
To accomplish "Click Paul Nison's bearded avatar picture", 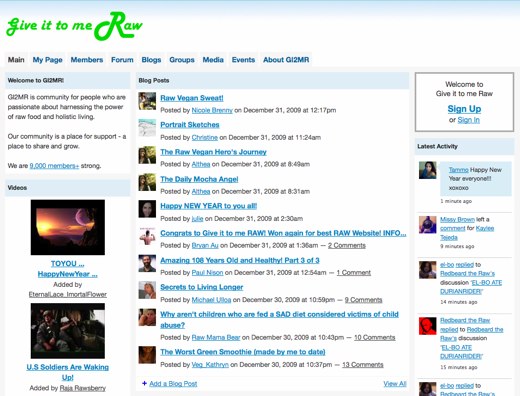I will (x=147, y=263).
